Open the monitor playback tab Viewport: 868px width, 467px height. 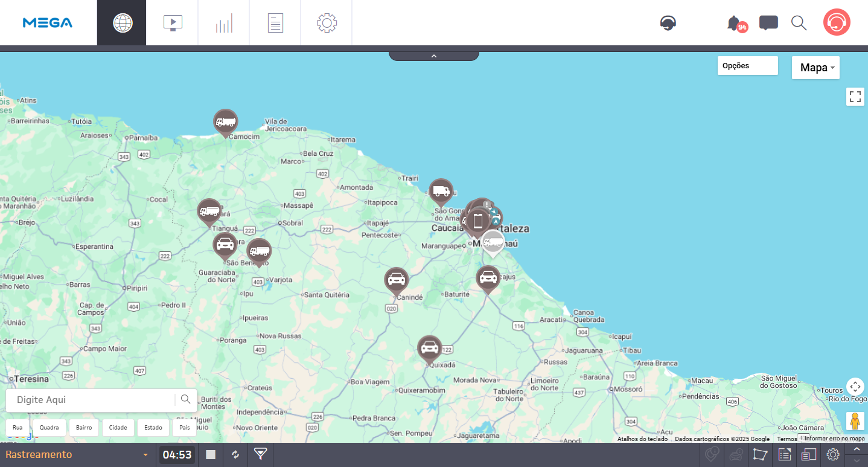coord(173,23)
